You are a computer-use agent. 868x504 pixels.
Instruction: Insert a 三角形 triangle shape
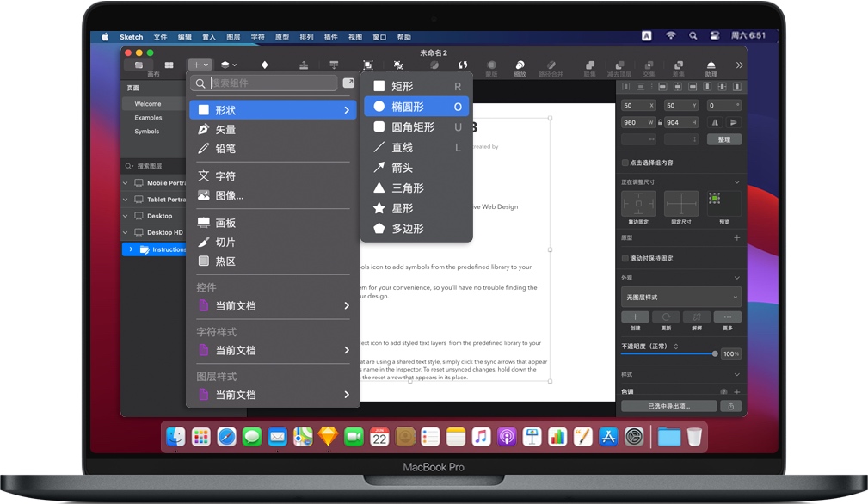pos(416,188)
